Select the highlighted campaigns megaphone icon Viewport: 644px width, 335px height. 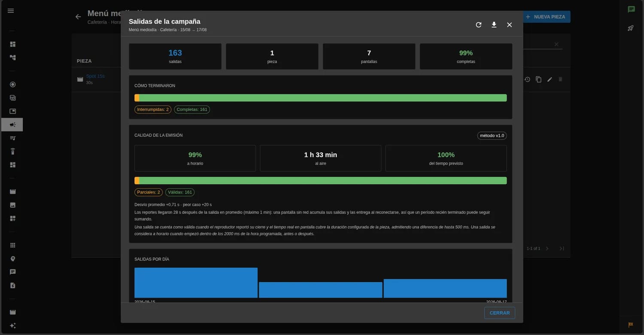pyautogui.click(x=12, y=124)
